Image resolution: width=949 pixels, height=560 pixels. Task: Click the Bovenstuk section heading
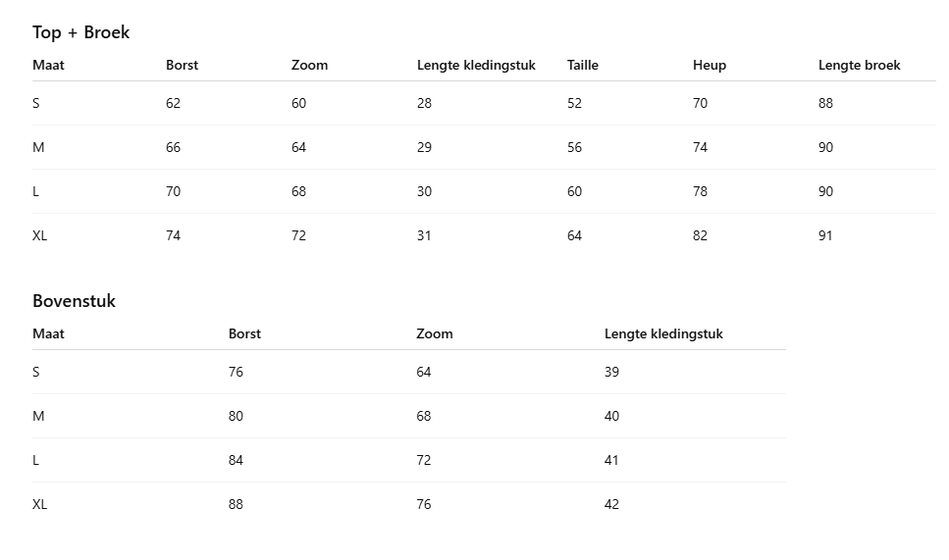point(74,301)
